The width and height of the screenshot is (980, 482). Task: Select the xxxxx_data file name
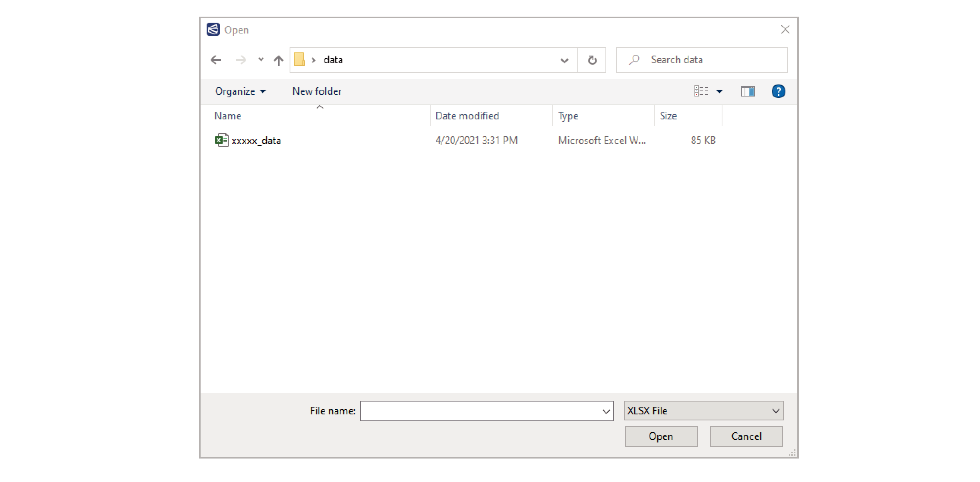coord(256,141)
